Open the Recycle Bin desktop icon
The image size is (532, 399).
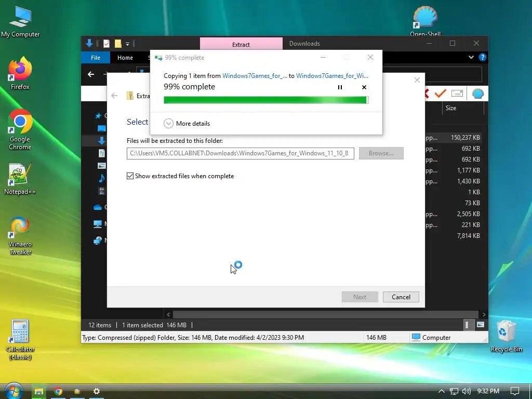pos(506,336)
